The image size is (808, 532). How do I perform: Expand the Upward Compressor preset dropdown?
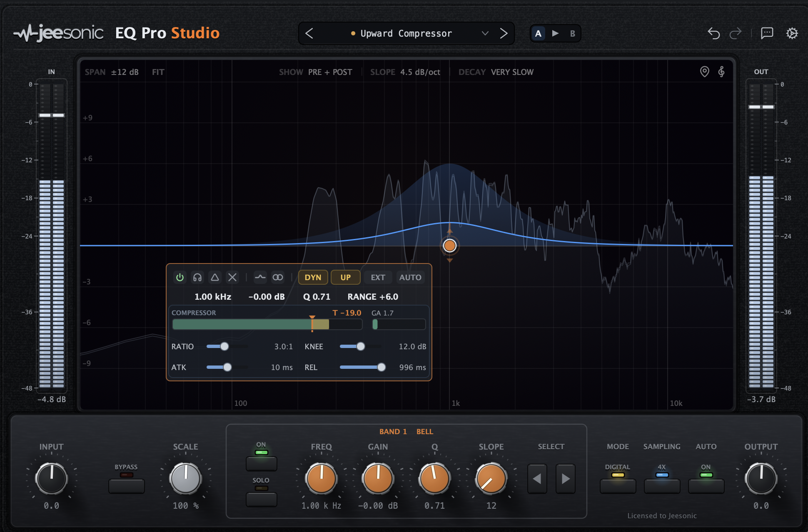[x=485, y=33]
